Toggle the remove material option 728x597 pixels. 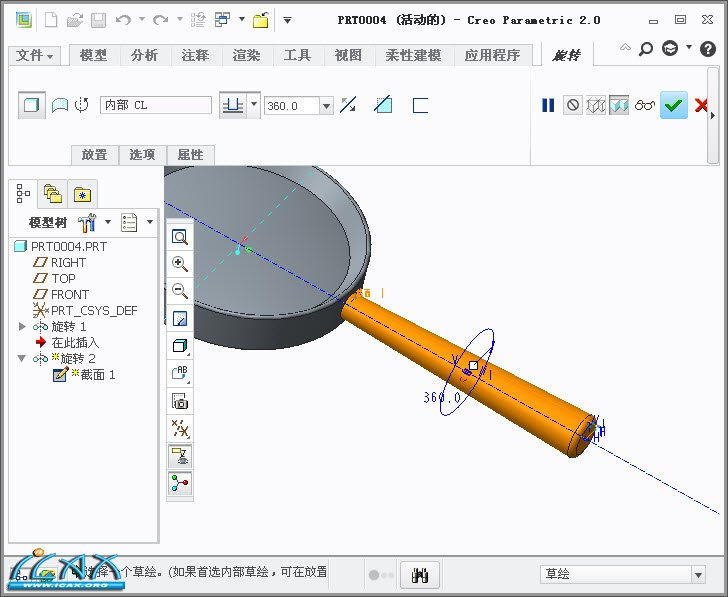[x=383, y=105]
